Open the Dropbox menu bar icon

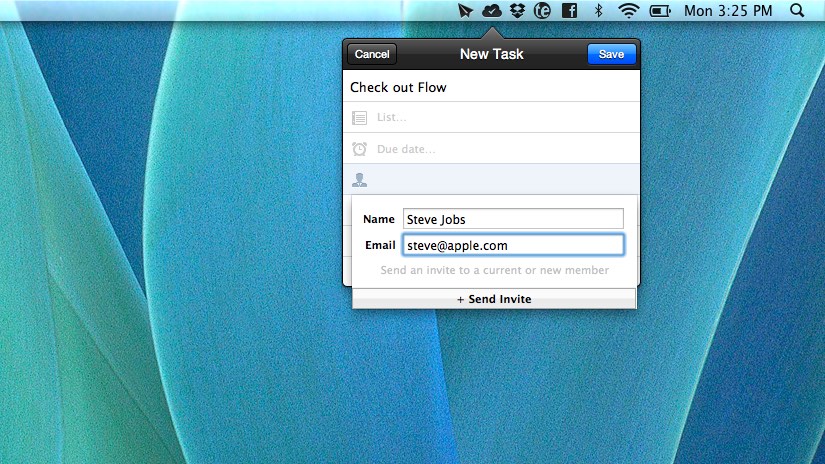[x=518, y=11]
